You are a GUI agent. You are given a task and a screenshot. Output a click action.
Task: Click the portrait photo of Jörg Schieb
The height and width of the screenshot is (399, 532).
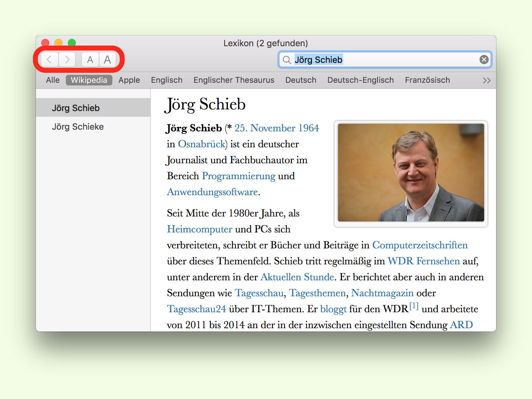411,173
